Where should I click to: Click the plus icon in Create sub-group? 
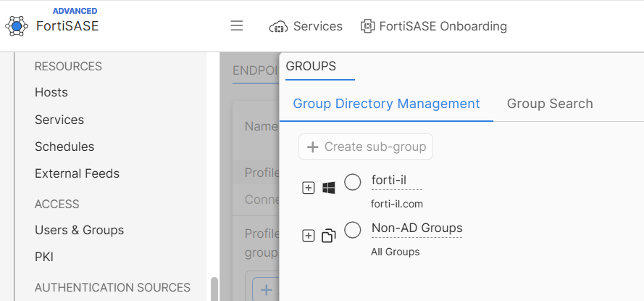(x=313, y=147)
